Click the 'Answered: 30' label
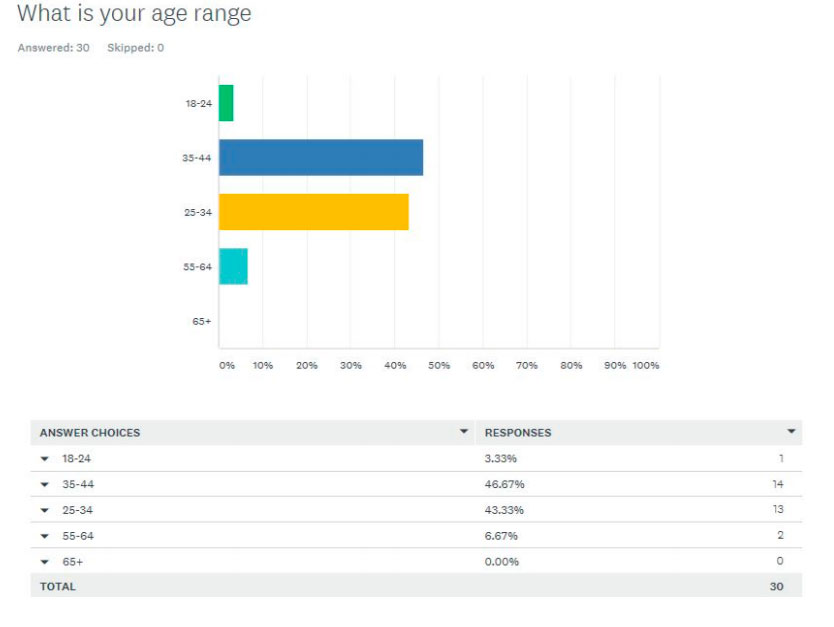 (x=54, y=48)
